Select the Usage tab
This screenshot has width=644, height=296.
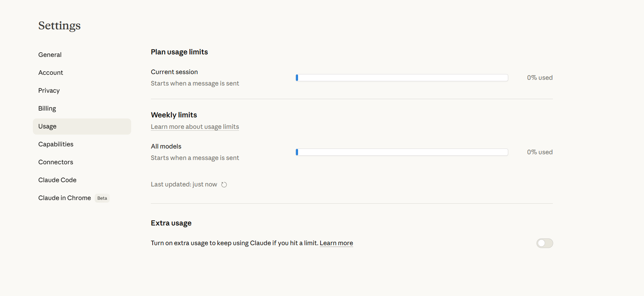82,126
